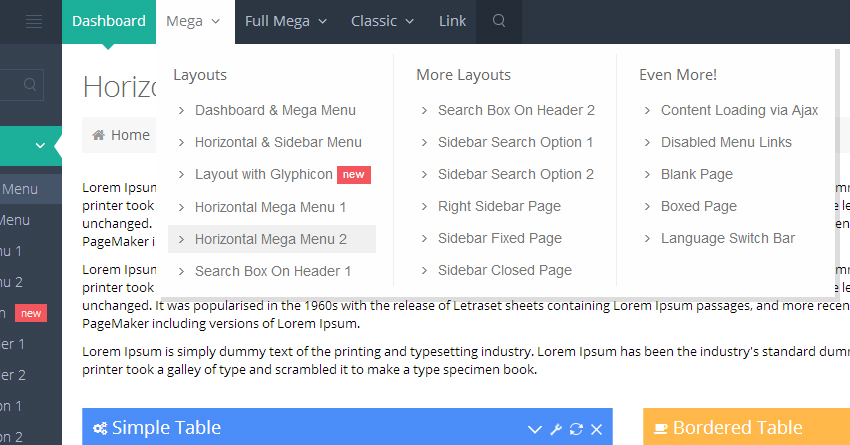Collapse the open Mega menu dropdown
This screenshot has height=445, width=850.
click(x=193, y=22)
